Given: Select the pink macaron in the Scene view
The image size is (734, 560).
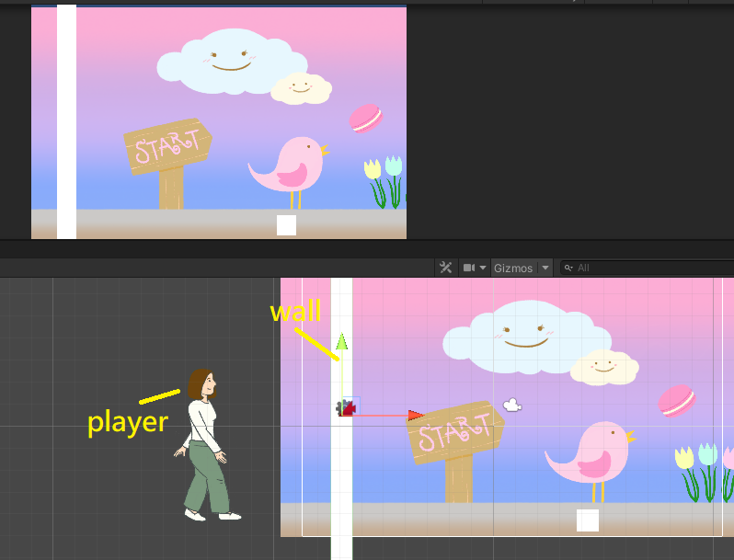Looking at the screenshot, I should [x=676, y=400].
